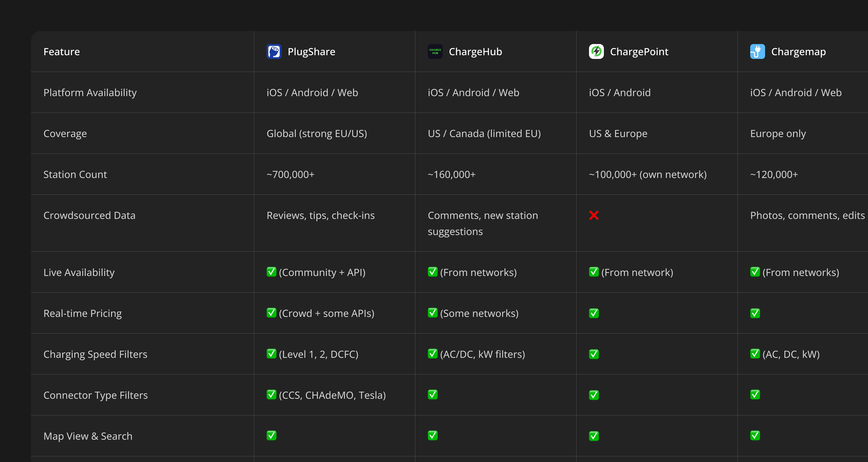The image size is (868, 462).
Task: Select the Crowdsourced Data row label
Action: tap(89, 215)
